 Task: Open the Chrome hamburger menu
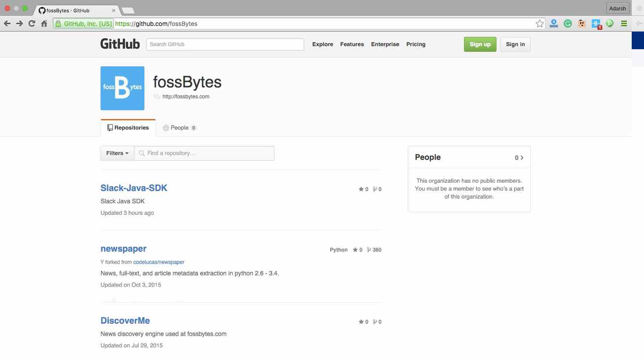click(x=624, y=24)
